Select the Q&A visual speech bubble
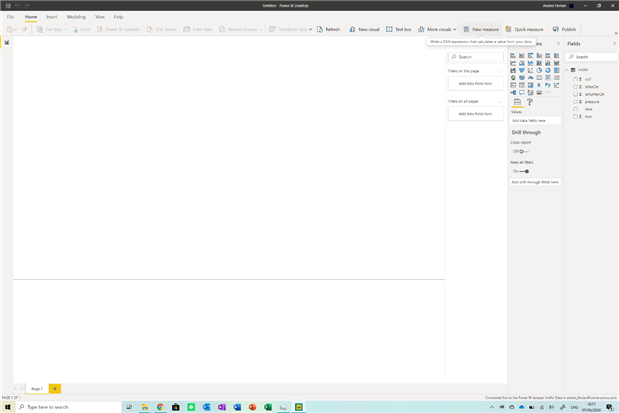Viewport: 619px width, 413px height. [521, 92]
